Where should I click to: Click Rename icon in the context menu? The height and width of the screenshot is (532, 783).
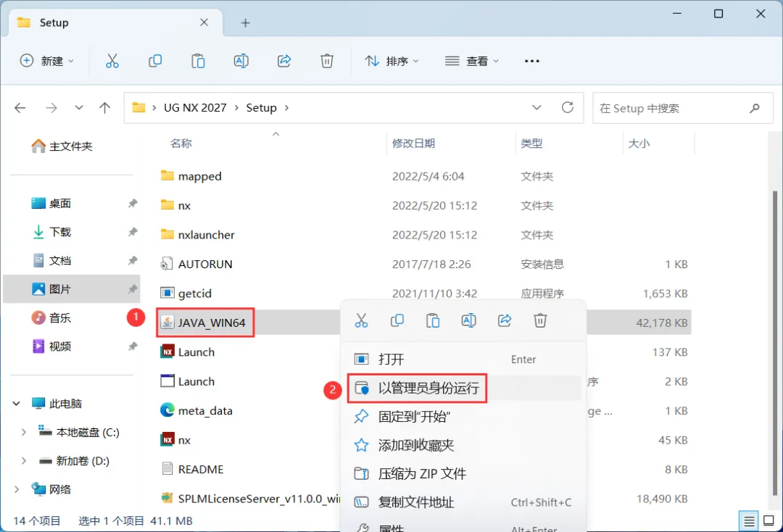click(468, 320)
